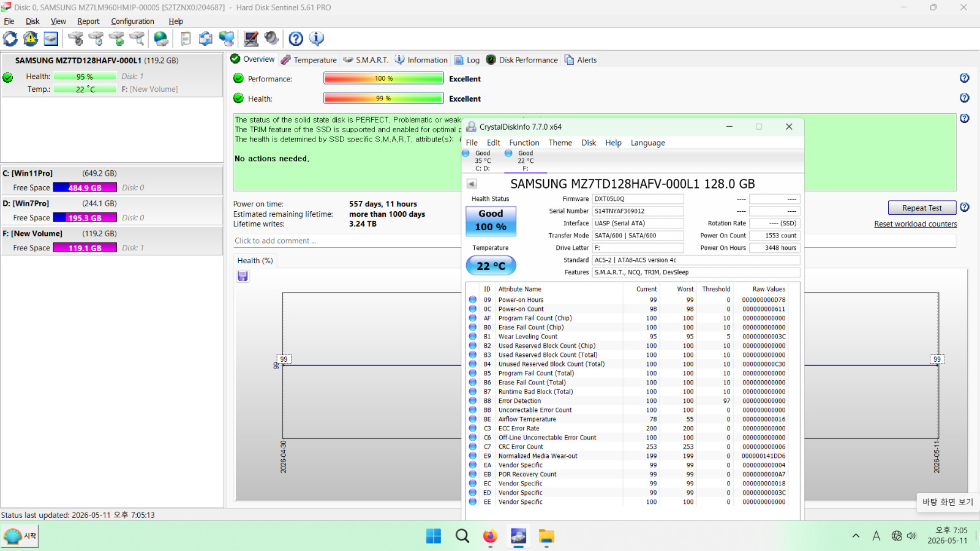Screen dimensions: 980x551
Task: Click the send report envelope icon
Action: coord(206,39)
